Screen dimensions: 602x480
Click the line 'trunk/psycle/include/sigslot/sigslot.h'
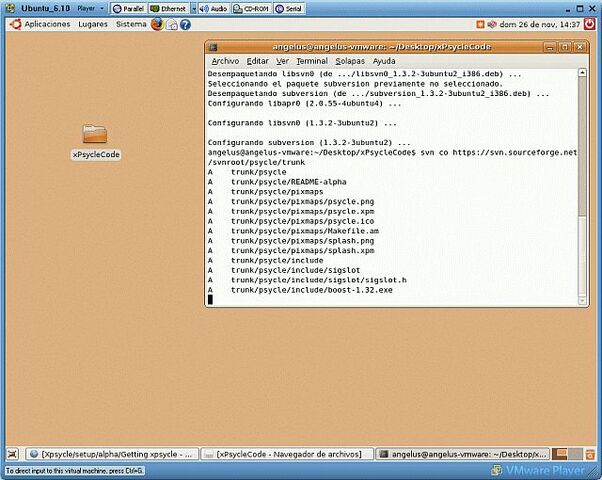[x=318, y=280]
